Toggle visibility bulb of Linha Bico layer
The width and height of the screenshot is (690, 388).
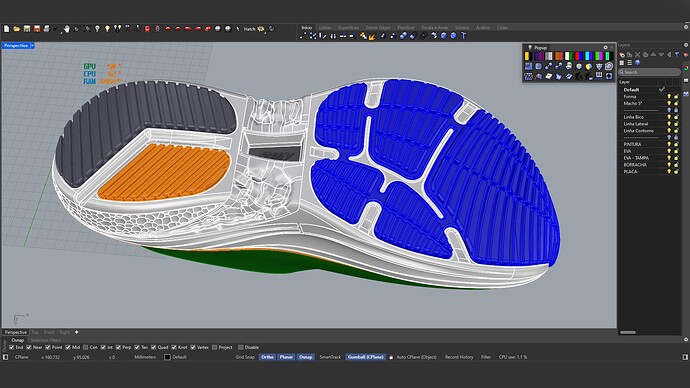669,117
